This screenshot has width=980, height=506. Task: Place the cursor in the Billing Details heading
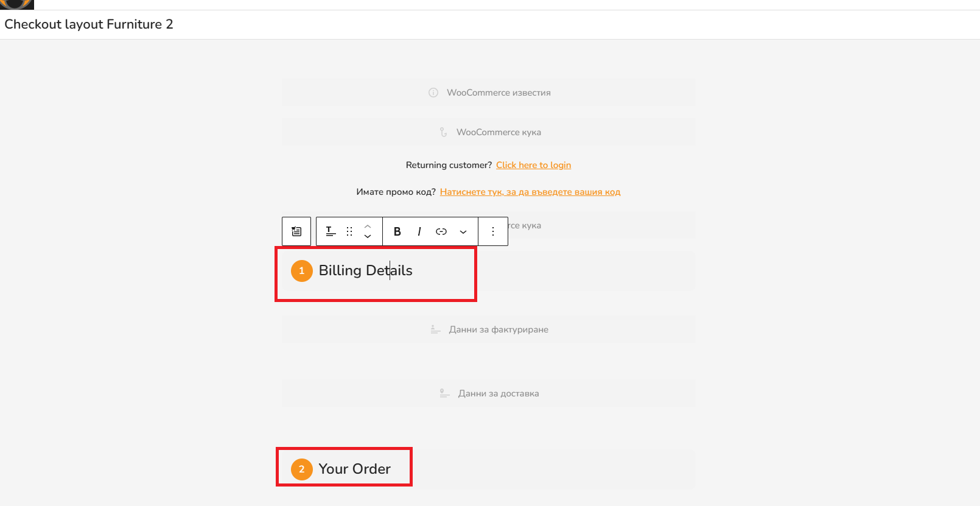coord(365,270)
